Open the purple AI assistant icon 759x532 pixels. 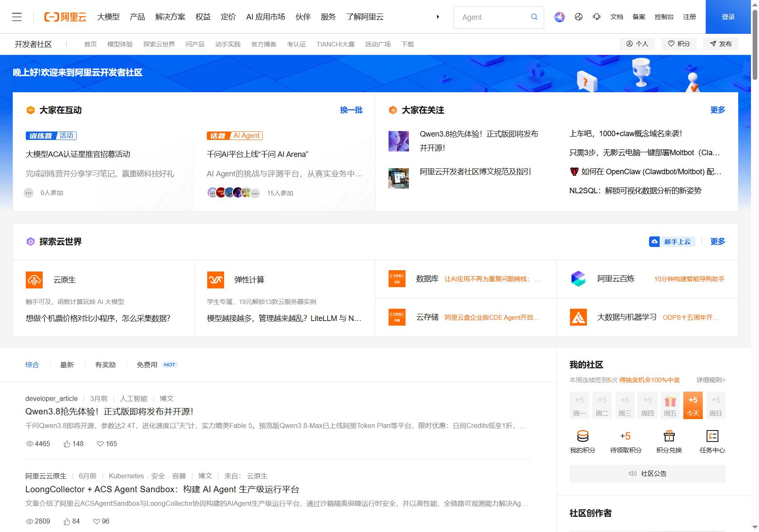pyautogui.click(x=559, y=17)
